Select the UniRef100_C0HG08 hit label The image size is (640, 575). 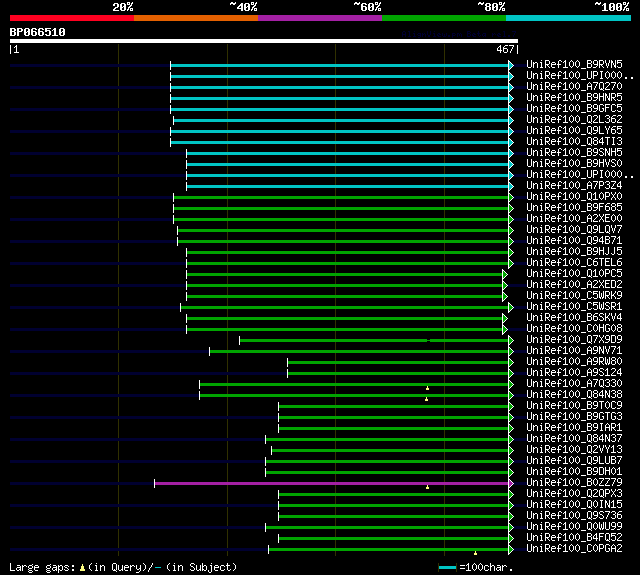[574, 329]
